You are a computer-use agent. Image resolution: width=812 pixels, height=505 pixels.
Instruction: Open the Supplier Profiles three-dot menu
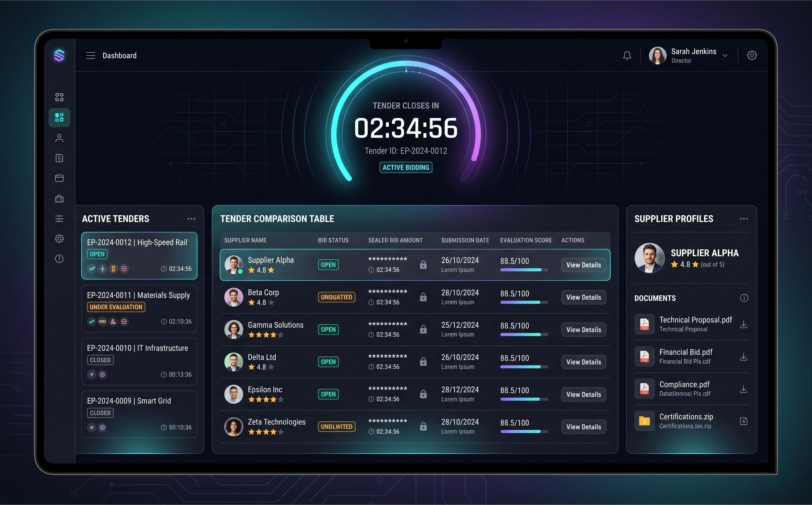tap(744, 219)
